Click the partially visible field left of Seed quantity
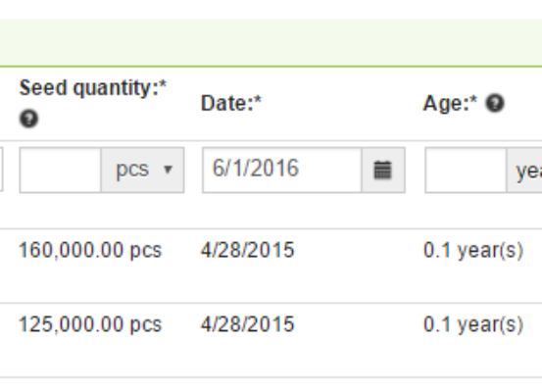Viewport: 542px width, 392px height. (x=1, y=170)
